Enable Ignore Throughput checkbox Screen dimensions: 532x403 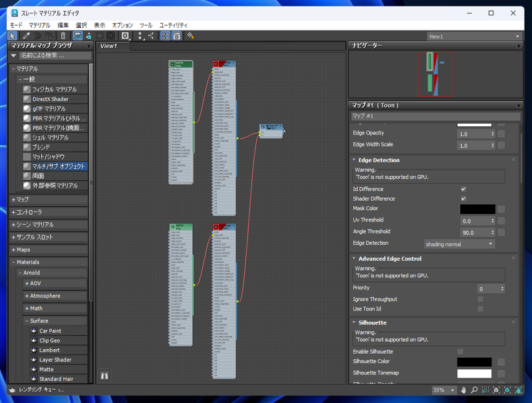pyautogui.click(x=480, y=299)
